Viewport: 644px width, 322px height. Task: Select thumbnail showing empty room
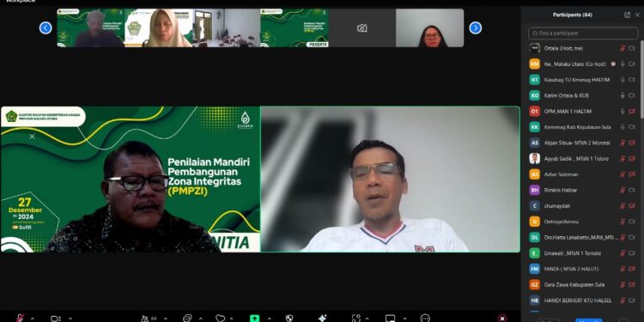click(x=227, y=28)
